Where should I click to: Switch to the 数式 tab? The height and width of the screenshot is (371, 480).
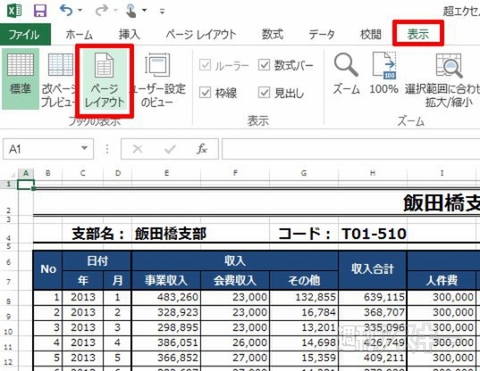[x=272, y=34]
